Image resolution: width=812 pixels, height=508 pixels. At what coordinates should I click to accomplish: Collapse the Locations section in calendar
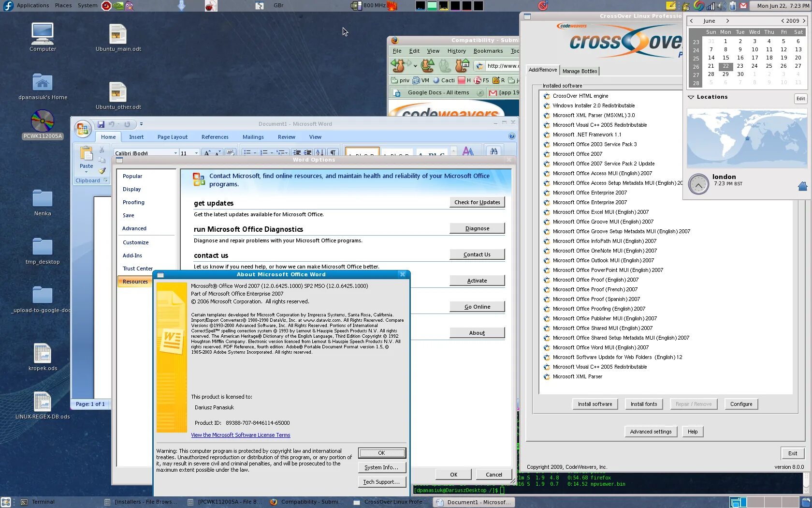(x=691, y=97)
